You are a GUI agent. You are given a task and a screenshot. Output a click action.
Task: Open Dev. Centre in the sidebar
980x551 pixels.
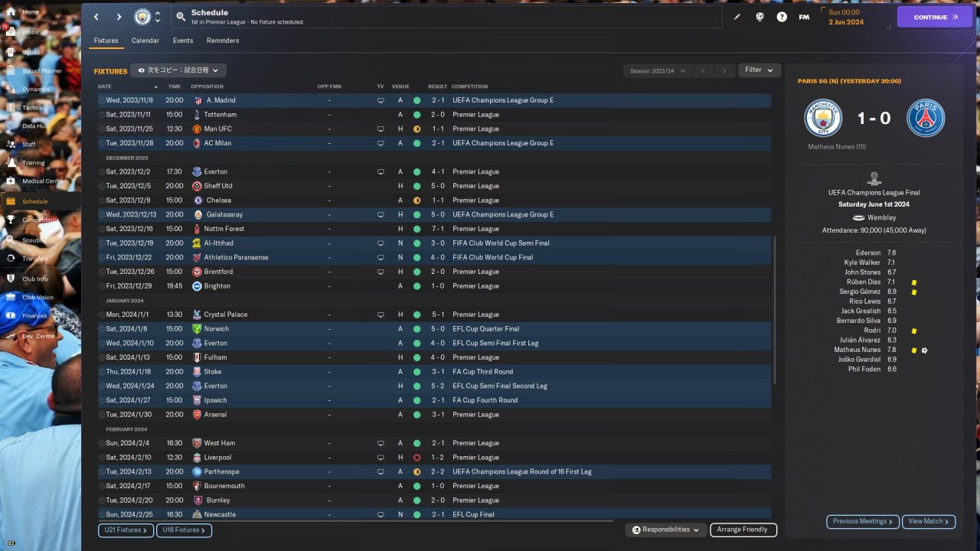38,336
